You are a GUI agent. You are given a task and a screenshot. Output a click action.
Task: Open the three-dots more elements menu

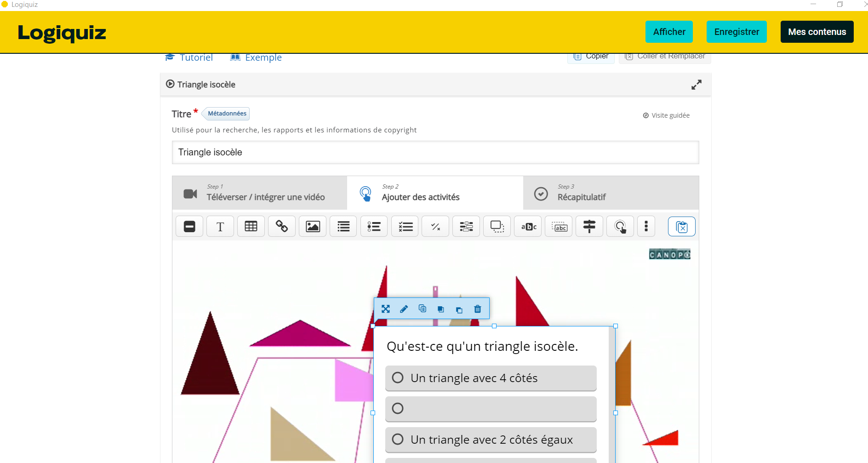point(646,227)
